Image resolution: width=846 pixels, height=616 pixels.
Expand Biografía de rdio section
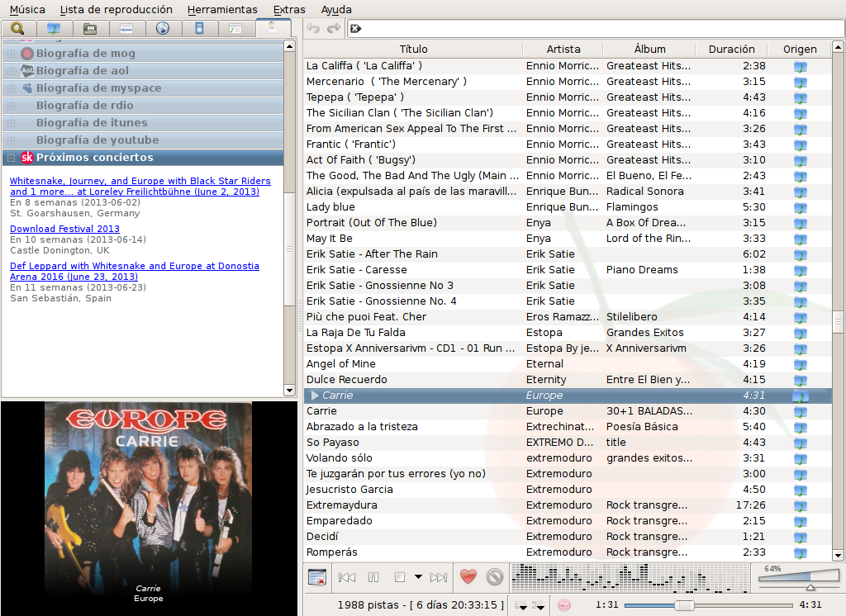click(11, 105)
